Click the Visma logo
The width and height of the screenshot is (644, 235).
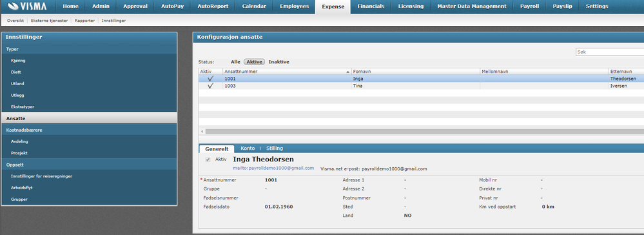(26, 6)
